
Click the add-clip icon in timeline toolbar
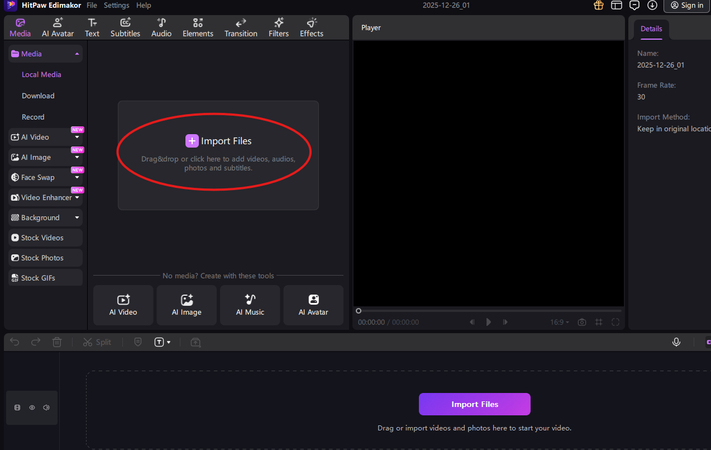tap(195, 342)
